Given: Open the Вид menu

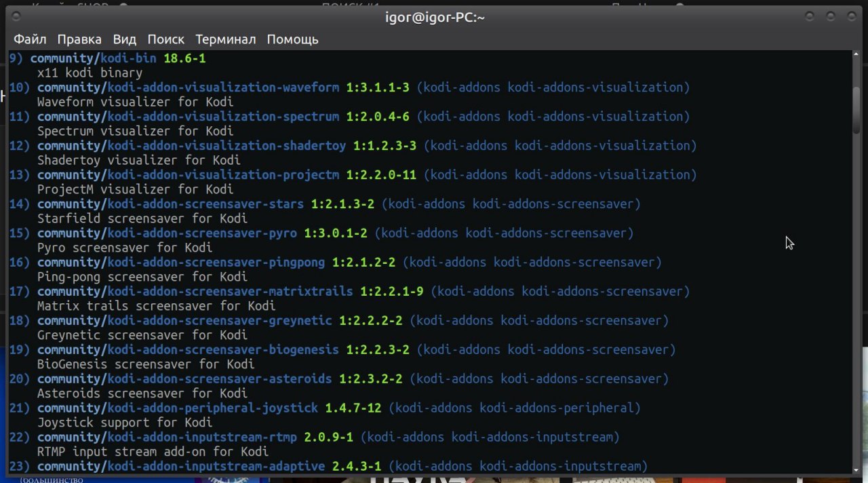Looking at the screenshot, I should [125, 39].
